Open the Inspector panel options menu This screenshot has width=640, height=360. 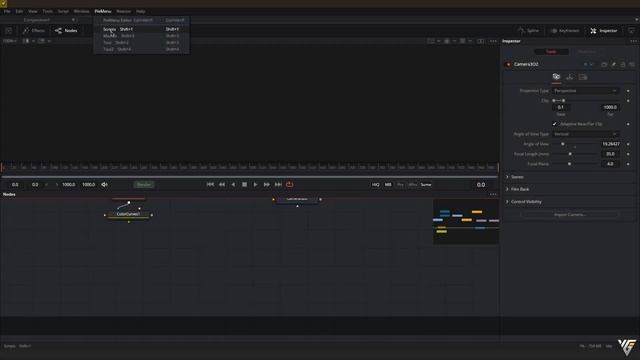pos(633,41)
